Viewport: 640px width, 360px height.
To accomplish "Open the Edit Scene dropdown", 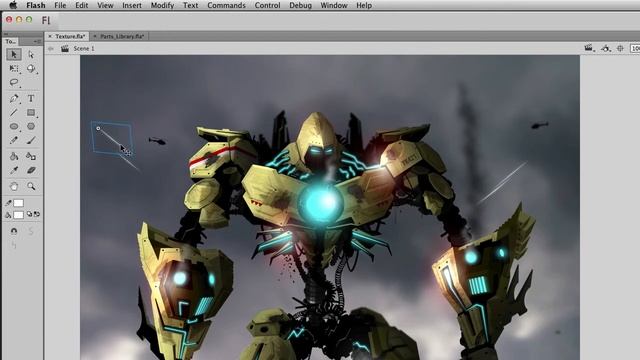I will coord(589,48).
